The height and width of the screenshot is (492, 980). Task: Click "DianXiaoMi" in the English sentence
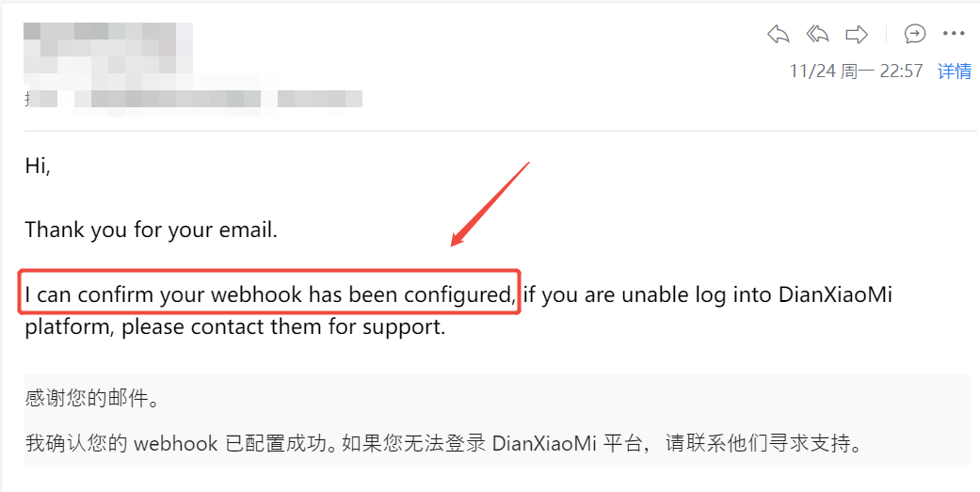click(835, 294)
